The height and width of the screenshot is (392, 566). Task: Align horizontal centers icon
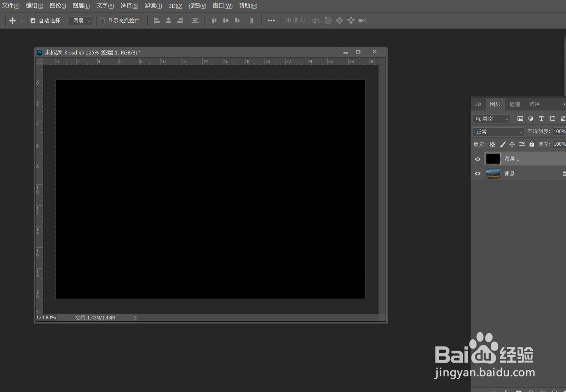[x=168, y=21]
